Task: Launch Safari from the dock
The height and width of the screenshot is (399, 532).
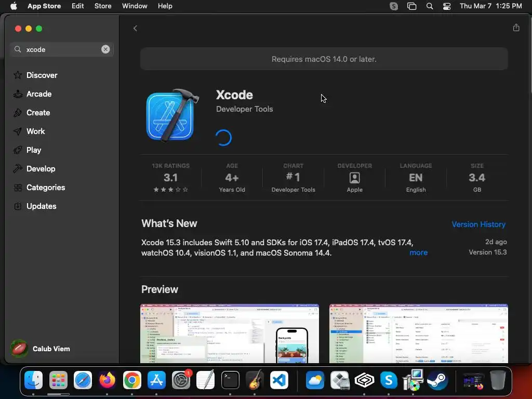Action: (83, 380)
